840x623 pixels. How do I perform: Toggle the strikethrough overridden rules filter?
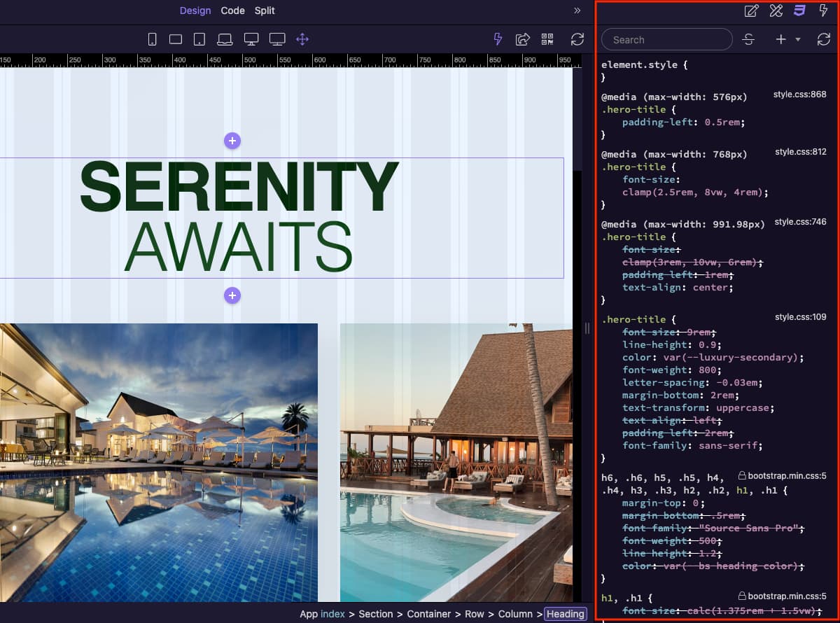pyautogui.click(x=748, y=39)
